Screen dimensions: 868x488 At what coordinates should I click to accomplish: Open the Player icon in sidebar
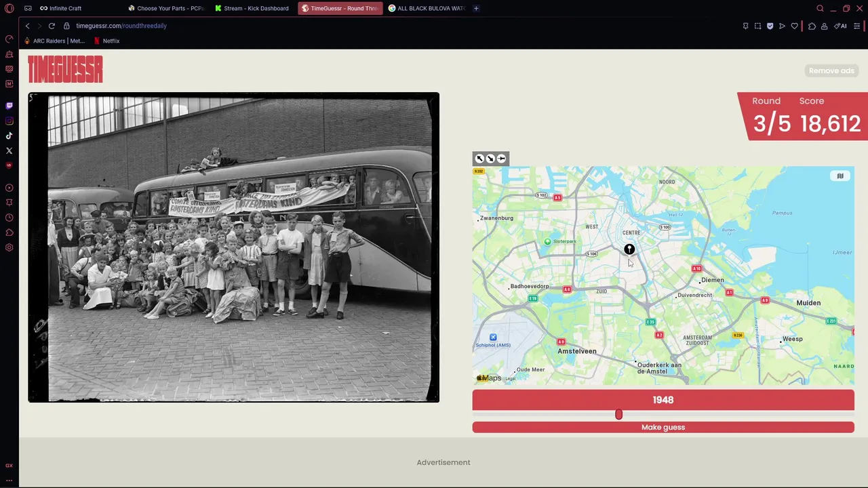pos(9,188)
